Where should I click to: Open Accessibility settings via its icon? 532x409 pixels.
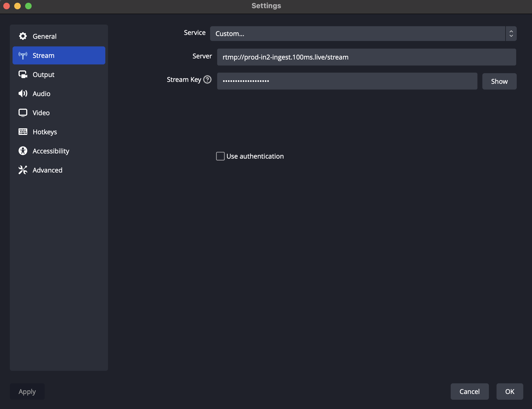(x=23, y=151)
